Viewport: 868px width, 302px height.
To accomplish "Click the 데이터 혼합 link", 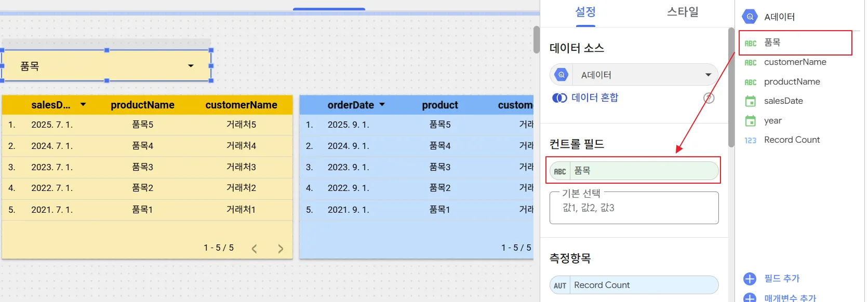I will click(595, 98).
